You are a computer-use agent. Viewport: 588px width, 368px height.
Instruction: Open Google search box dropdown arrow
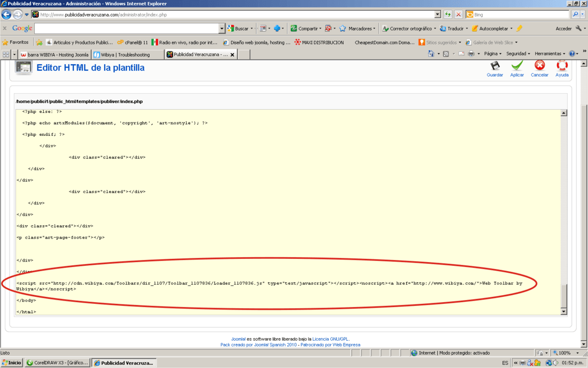click(x=222, y=28)
